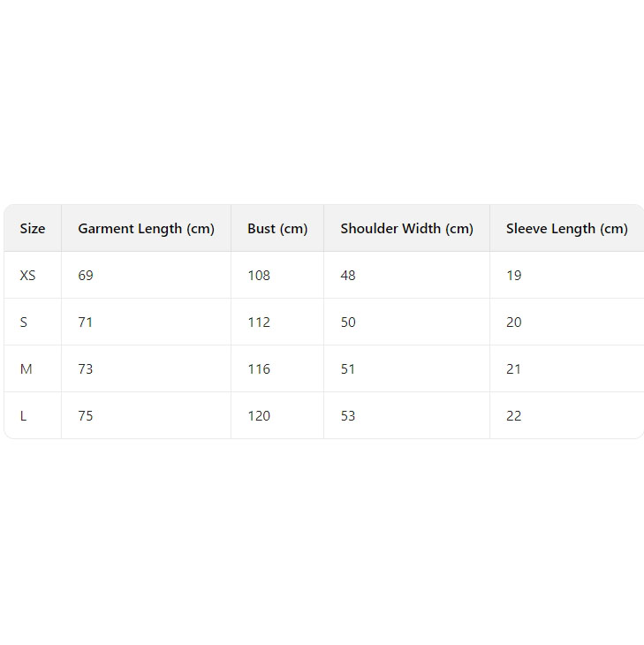
Task: Click garment length value 69
Action: pyautogui.click(x=86, y=276)
